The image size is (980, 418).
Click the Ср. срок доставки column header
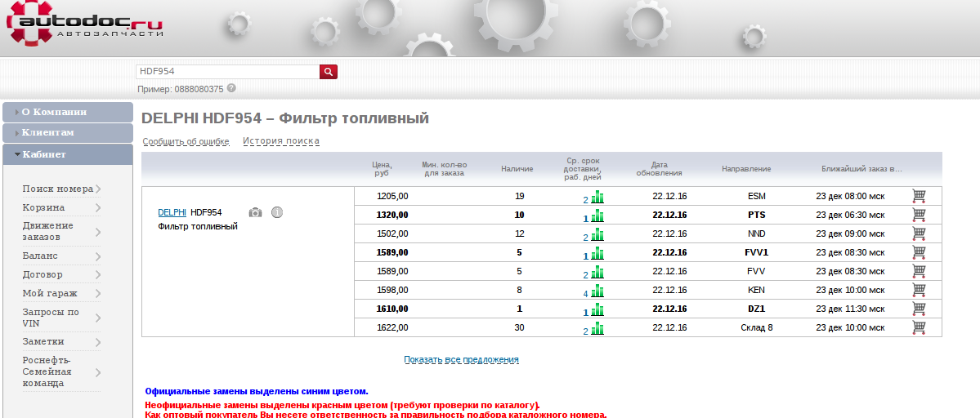tap(583, 169)
